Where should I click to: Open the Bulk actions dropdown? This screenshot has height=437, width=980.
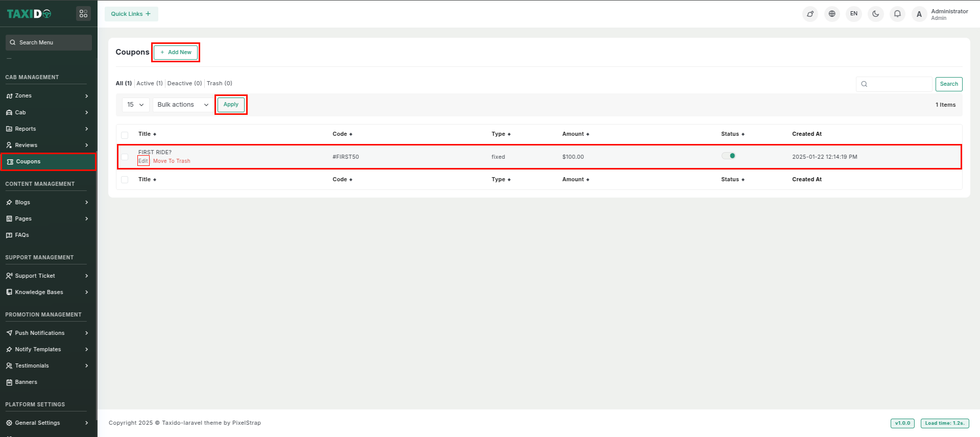pos(183,105)
